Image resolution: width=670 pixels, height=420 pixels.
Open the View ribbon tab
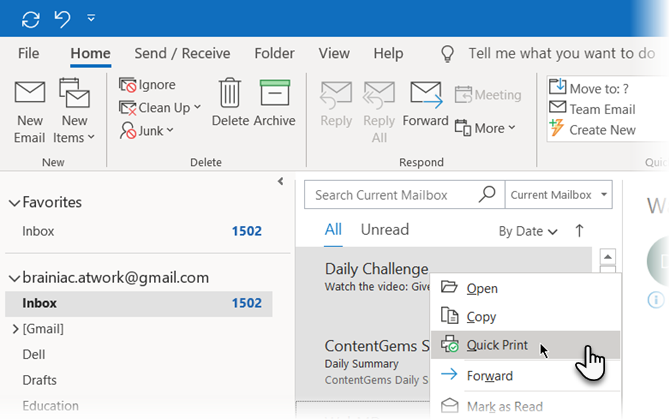tap(334, 53)
